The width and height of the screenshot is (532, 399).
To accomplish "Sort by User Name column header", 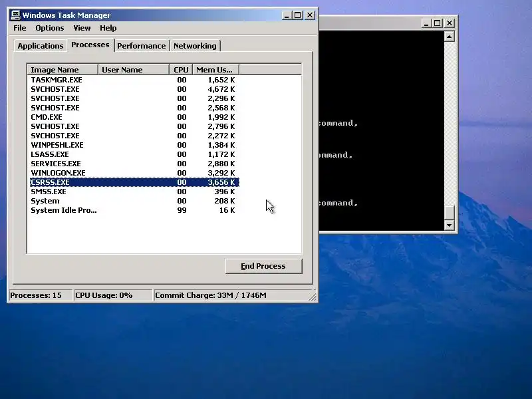I will (x=134, y=70).
